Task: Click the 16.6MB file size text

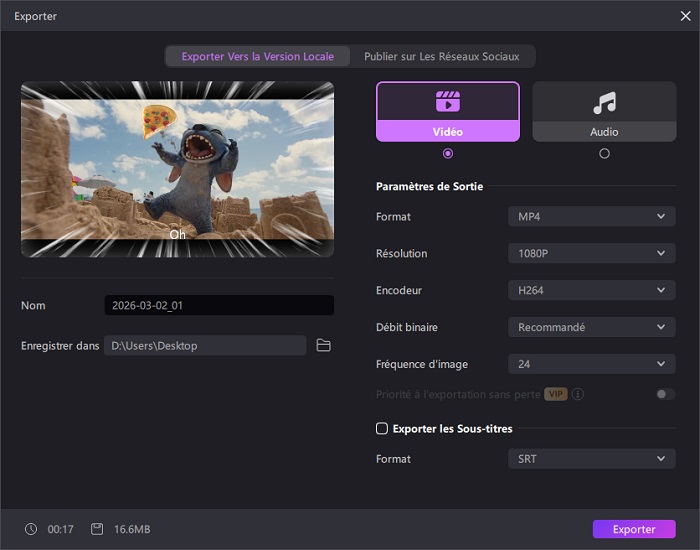Action: point(132,529)
